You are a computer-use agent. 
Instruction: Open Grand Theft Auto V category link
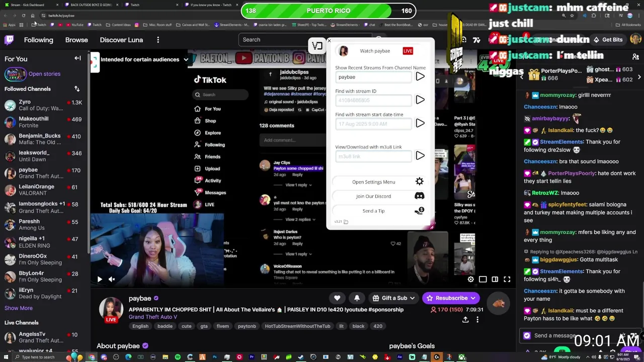[152, 317]
